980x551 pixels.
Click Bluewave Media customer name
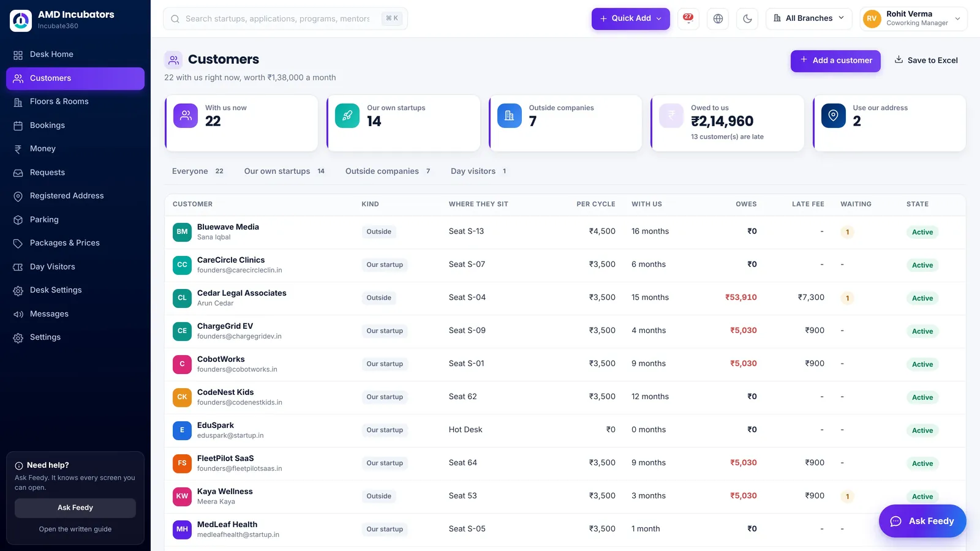click(228, 227)
